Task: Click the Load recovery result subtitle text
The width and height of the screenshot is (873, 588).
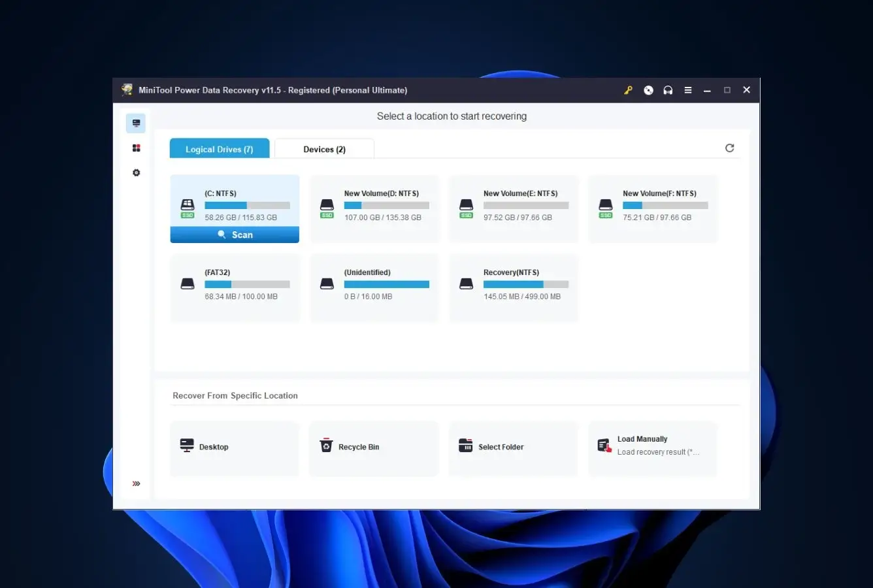Action: [658, 452]
